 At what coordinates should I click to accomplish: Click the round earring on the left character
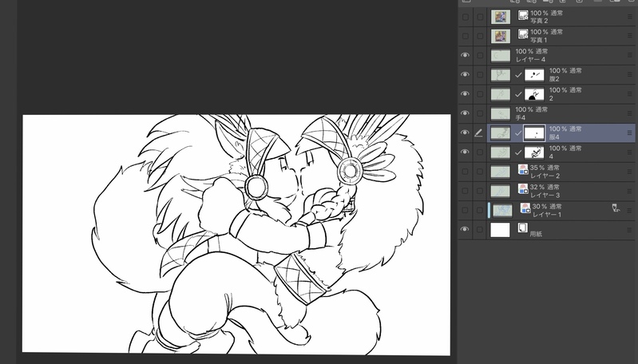(256, 187)
